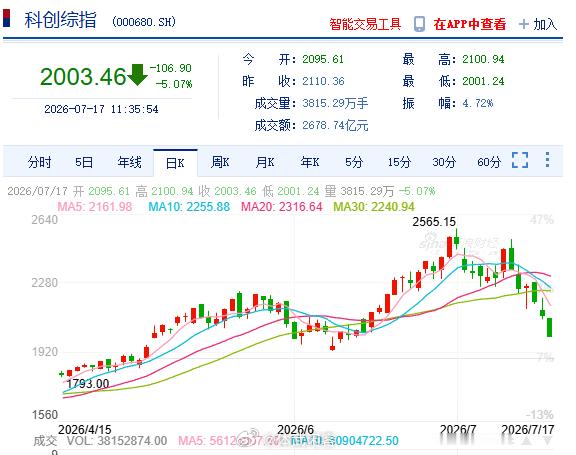
Task: Click the 昨收 value 2110.36
Action: click(323, 81)
